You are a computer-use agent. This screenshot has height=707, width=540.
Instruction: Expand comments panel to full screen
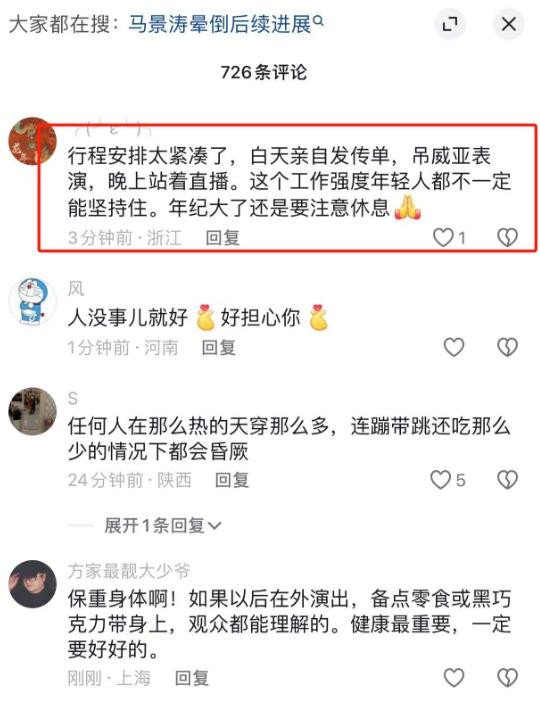450,24
